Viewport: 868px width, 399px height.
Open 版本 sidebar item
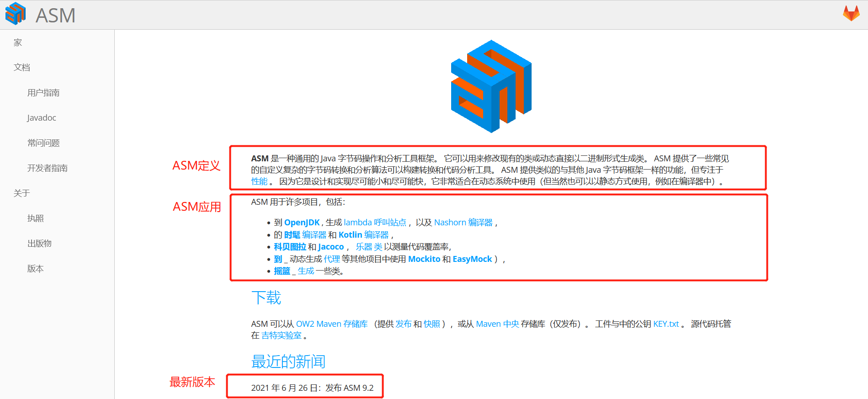(35, 269)
